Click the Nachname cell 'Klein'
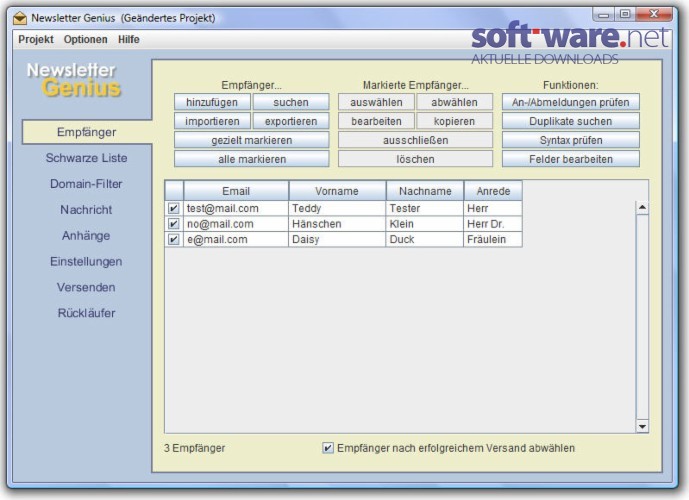 coord(425,224)
